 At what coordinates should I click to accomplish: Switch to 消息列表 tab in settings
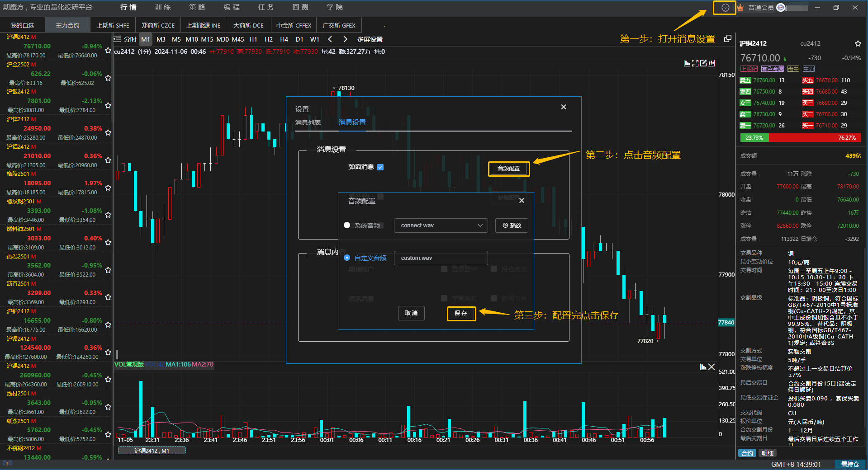[x=308, y=122]
